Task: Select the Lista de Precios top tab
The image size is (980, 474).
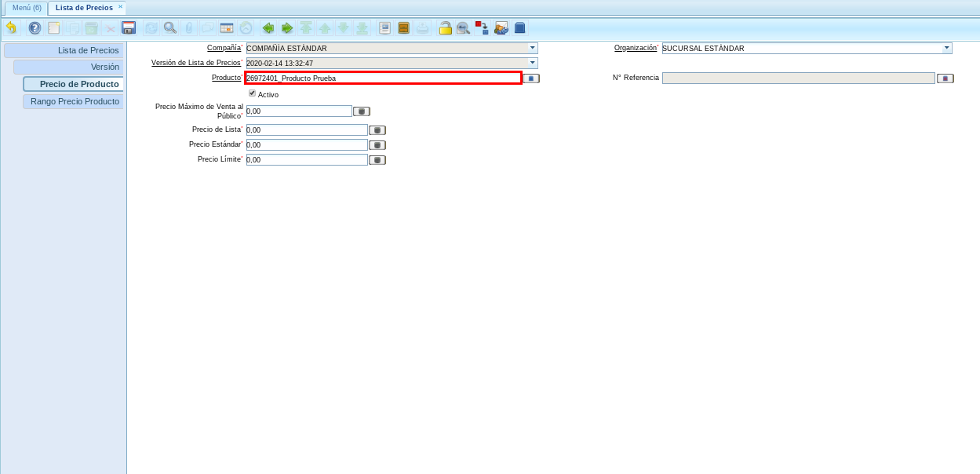Action: [x=84, y=7]
